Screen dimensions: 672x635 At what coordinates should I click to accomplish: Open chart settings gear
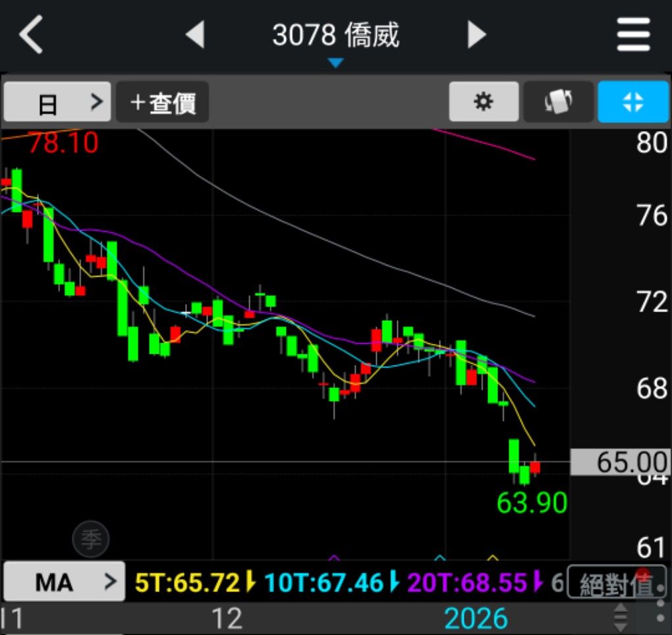(x=484, y=102)
